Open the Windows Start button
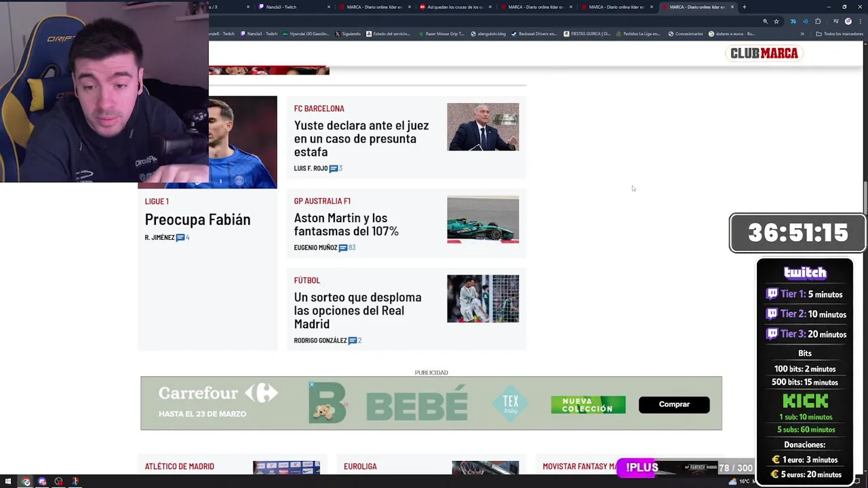868x488 pixels. [9, 482]
